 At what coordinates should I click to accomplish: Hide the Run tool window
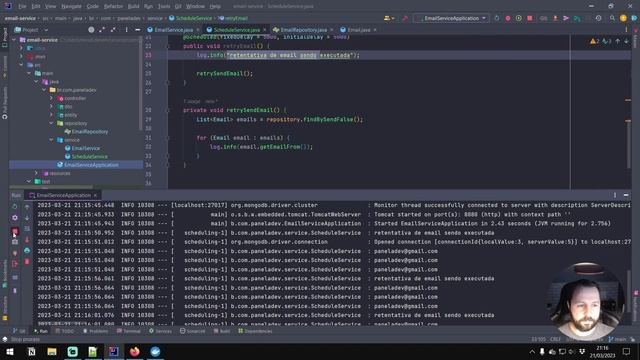coord(626,195)
